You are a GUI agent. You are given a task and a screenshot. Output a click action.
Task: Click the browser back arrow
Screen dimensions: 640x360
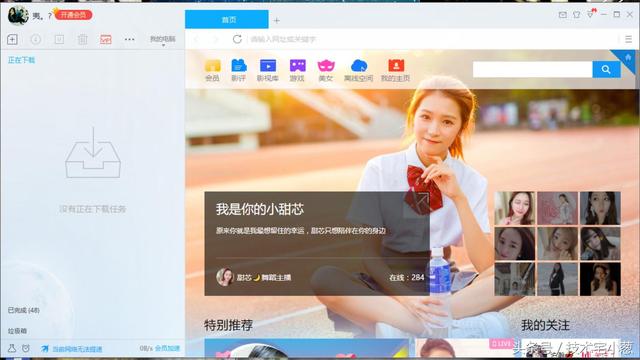(197, 39)
